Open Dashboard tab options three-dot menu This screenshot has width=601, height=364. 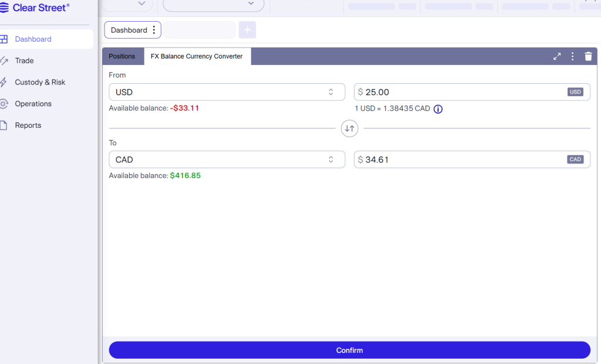(x=154, y=30)
